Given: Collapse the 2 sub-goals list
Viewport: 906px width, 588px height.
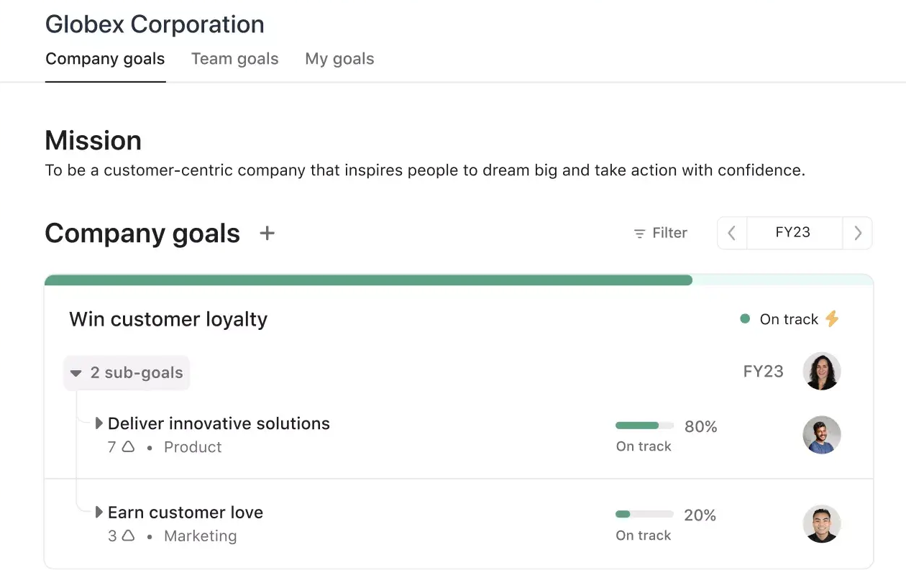Looking at the screenshot, I should click(x=76, y=373).
